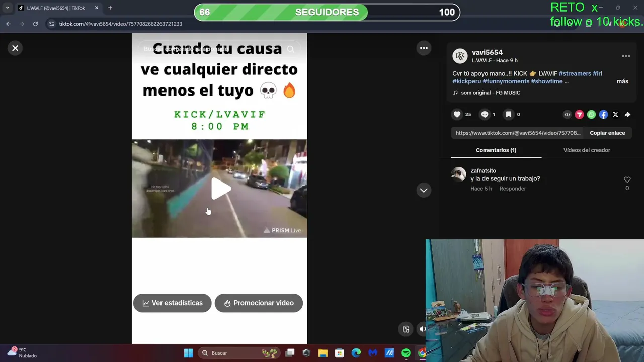Open tab search dropdown arrow
The image size is (644, 362).
point(8,8)
